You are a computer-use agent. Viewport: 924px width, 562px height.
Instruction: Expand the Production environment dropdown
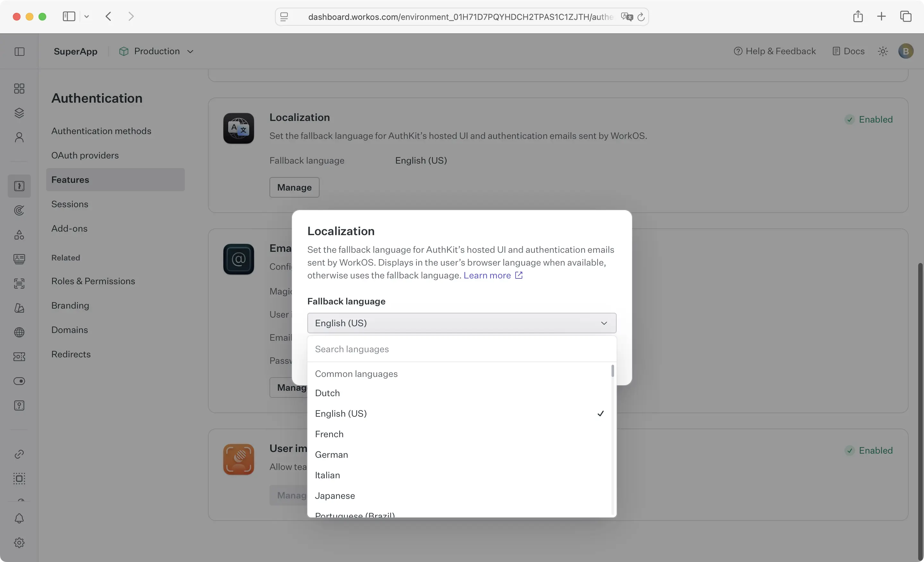156,51
